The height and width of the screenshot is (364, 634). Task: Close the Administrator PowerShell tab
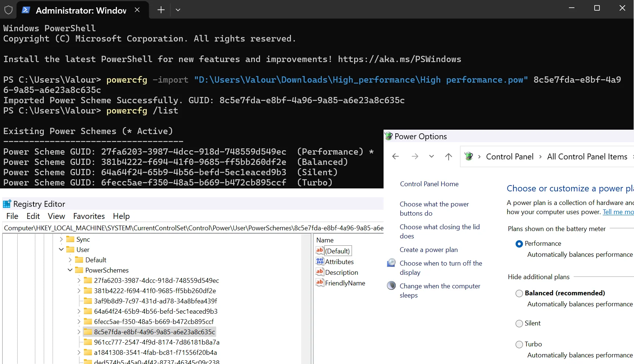[x=137, y=10]
